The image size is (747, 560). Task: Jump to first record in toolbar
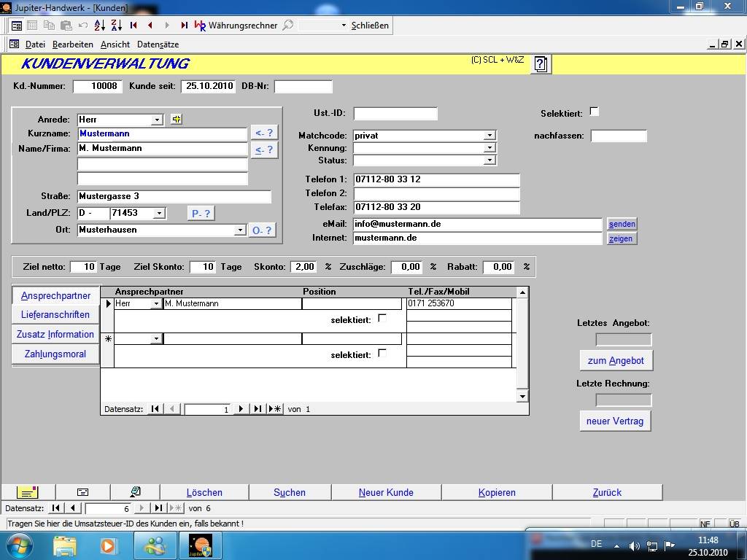[133, 25]
